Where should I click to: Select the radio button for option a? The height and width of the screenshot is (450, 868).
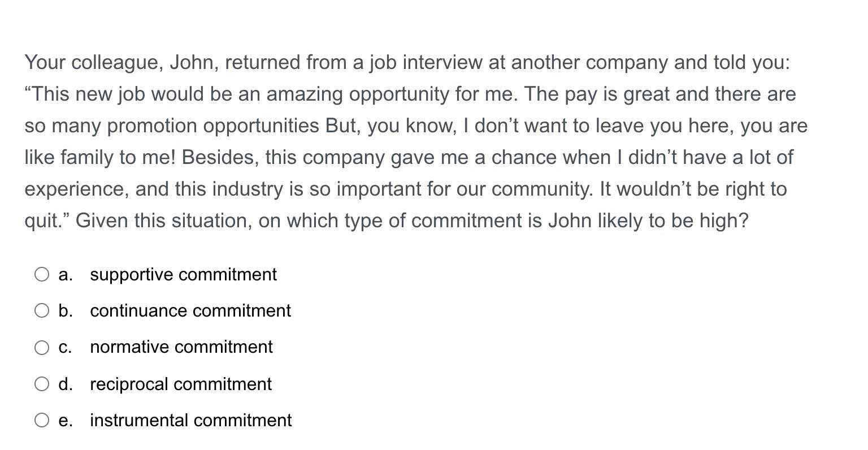[42, 274]
